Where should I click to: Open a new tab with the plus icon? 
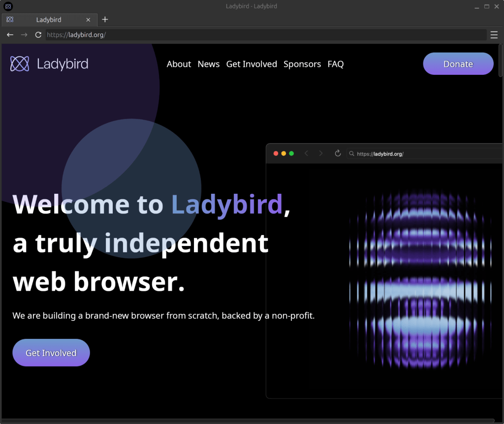(x=105, y=19)
